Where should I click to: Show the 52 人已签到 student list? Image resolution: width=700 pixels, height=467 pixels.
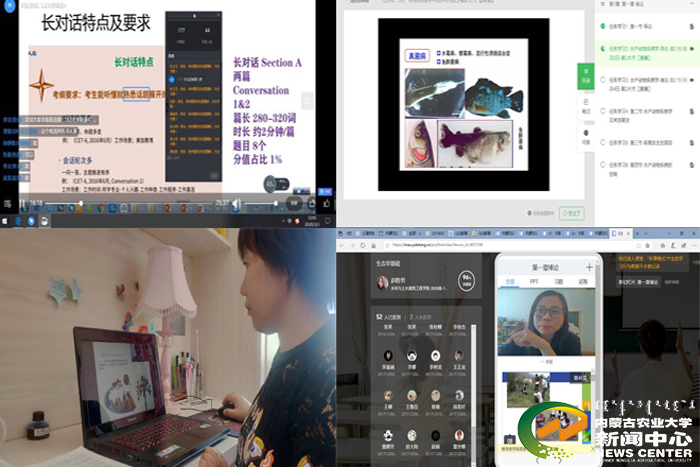[388, 317]
